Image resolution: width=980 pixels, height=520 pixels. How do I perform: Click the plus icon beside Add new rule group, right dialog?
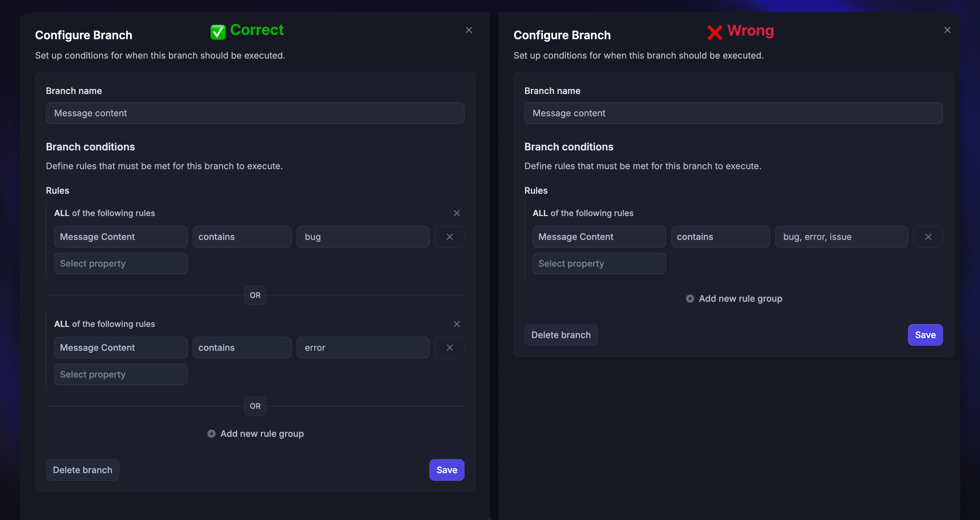click(x=690, y=299)
